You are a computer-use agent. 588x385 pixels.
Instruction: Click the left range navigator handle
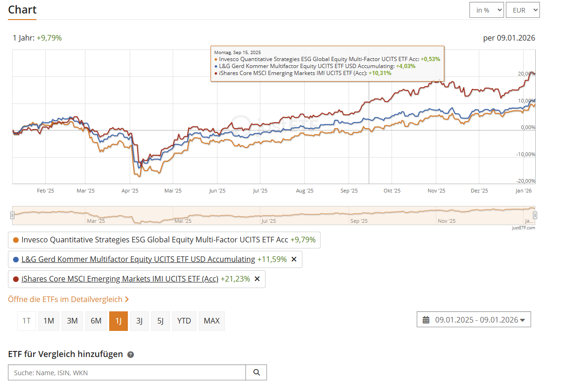[x=13, y=215]
